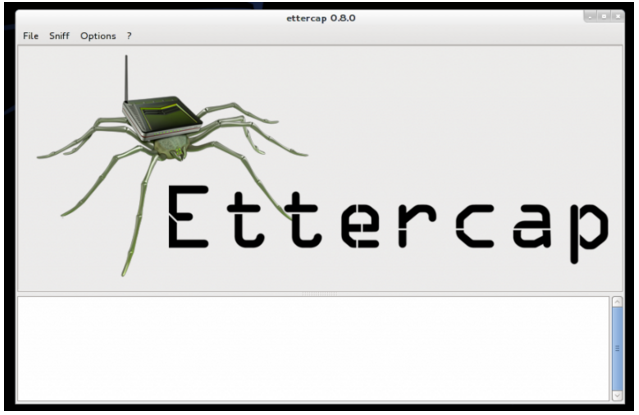This screenshot has width=639, height=415.
Task: Click the capital E in Ettercap
Action: coord(188,217)
